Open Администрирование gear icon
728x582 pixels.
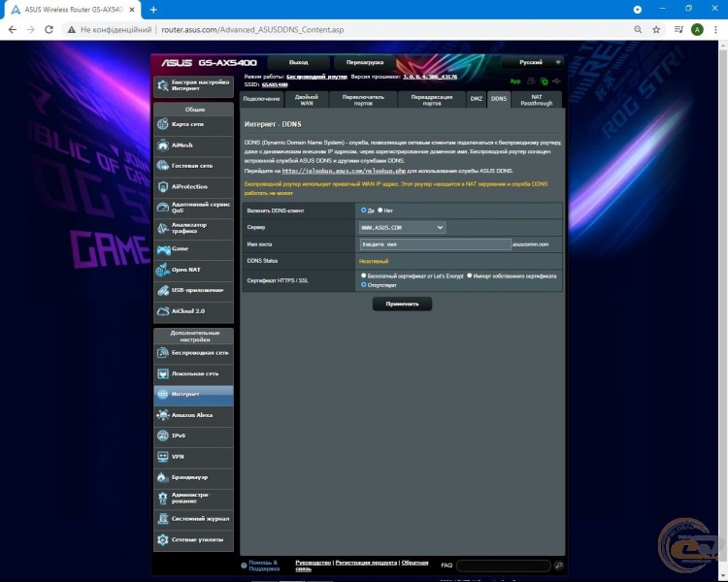click(162, 498)
